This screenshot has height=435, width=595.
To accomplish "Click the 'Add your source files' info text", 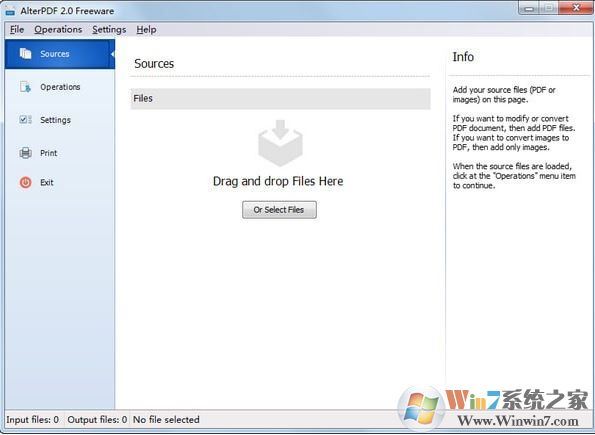I will coord(504,95).
